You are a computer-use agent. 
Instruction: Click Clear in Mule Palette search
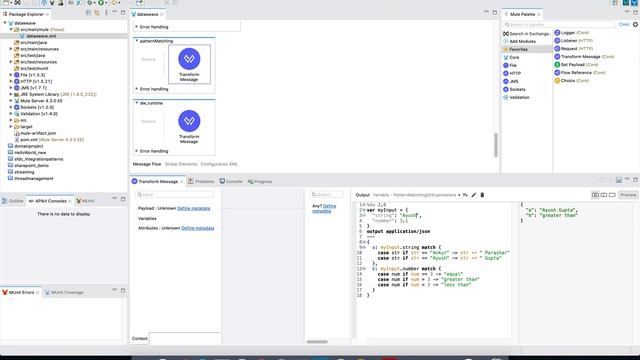[624, 24]
